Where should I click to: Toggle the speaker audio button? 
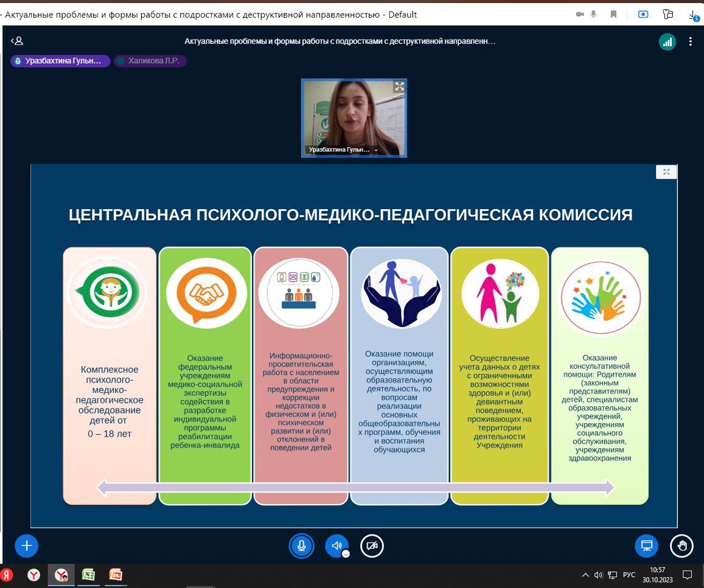tap(336, 545)
